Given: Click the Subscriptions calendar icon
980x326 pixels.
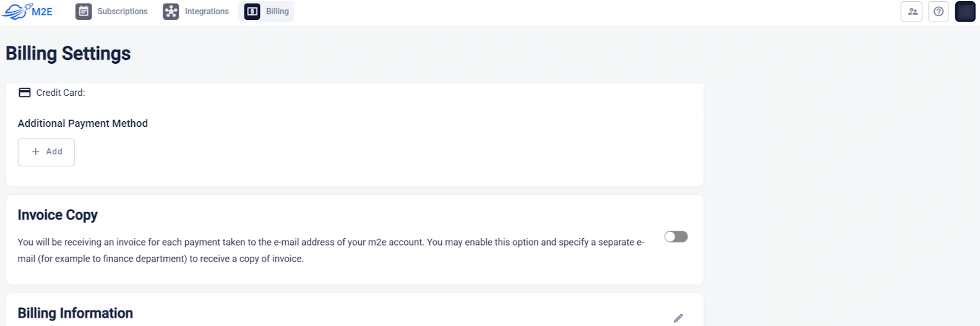Looking at the screenshot, I should pos(84,11).
